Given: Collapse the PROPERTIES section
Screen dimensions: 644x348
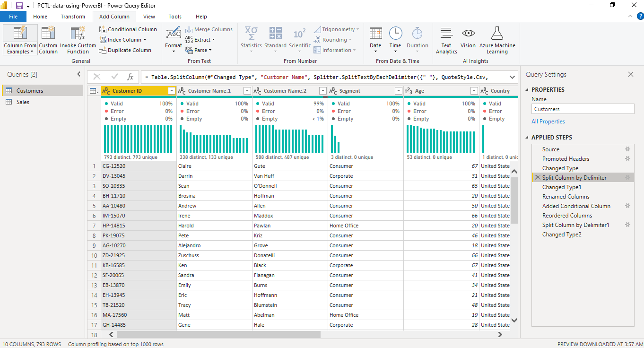Looking at the screenshot, I should [x=527, y=90].
